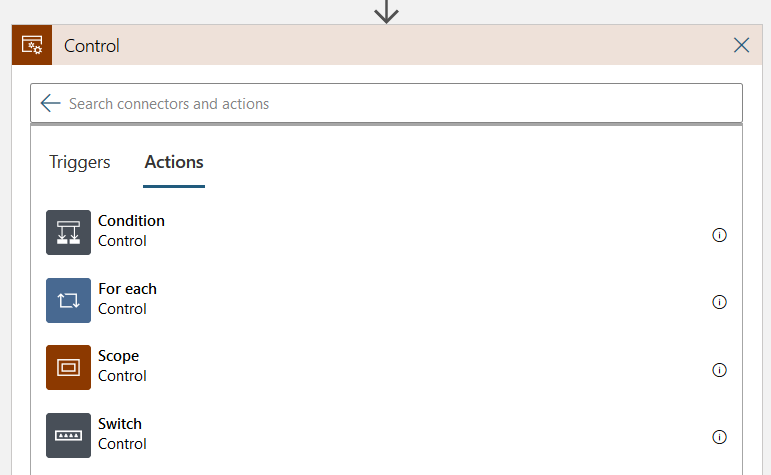Image resolution: width=771 pixels, height=475 pixels.
Task: Click the Control title in the header
Action: (x=92, y=46)
